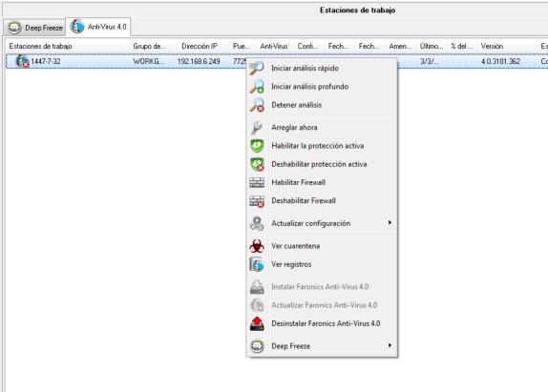
Task: Click the wrench icon for Arreglar ahora
Action: click(257, 128)
